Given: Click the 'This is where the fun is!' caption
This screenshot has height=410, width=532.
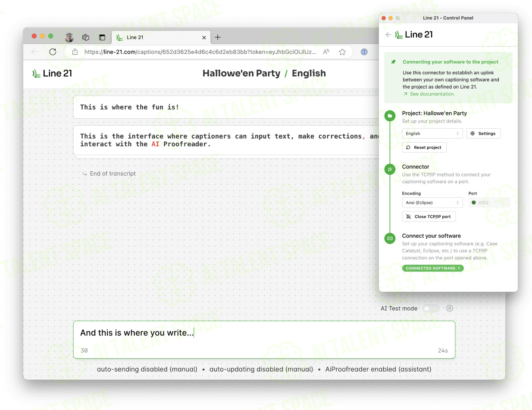Looking at the screenshot, I should [x=129, y=107].
